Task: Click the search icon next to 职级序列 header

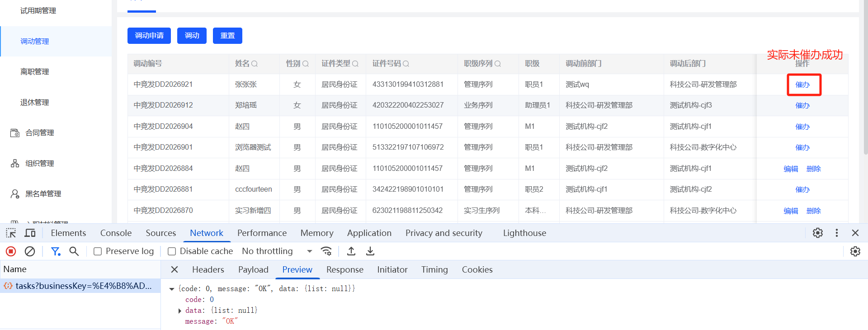Action: (x=498, y=64)
